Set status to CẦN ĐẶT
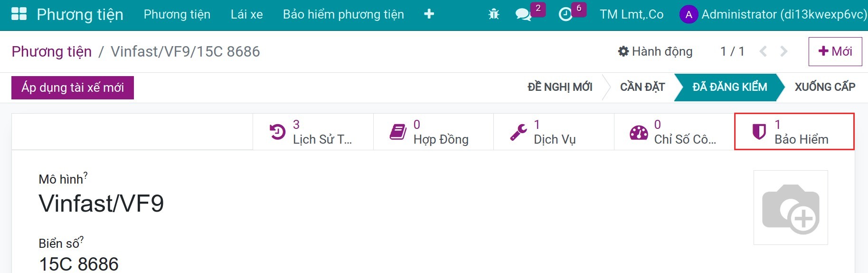This screenshot has width=868, height=273. click(x=642, y=87)
